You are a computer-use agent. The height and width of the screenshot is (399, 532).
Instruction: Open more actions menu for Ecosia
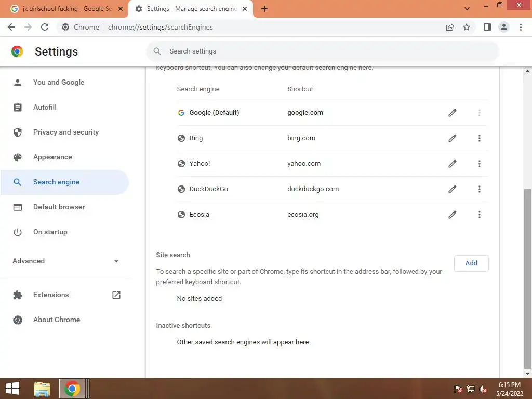coord(480,215)
